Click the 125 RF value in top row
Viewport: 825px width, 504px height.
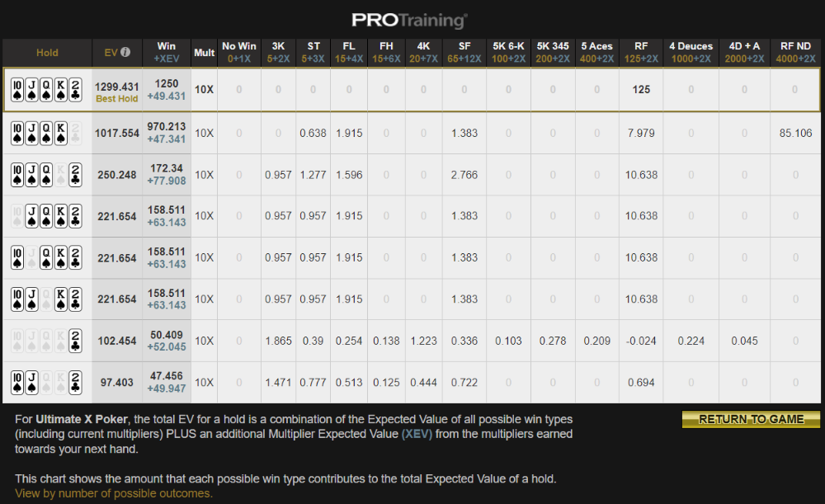pos(641,90)
